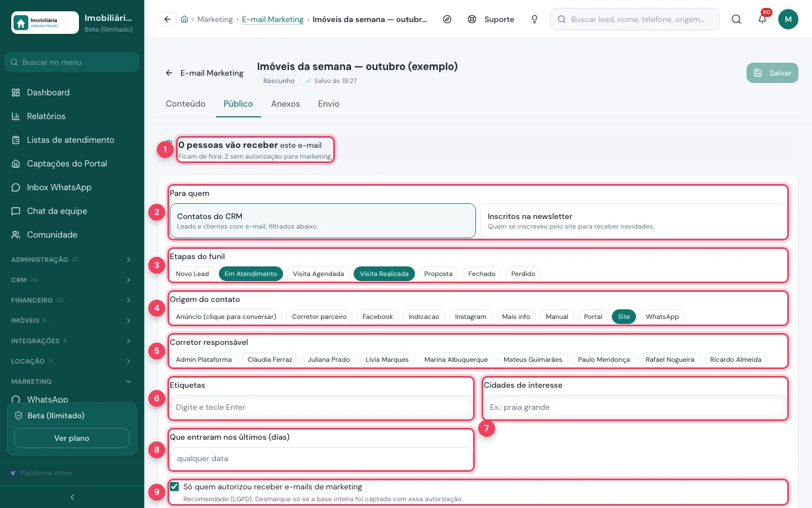Open Dashboard in sidebar
Image resolution: width=812 pixels, height=508 pixels.
tap(72, 93)
